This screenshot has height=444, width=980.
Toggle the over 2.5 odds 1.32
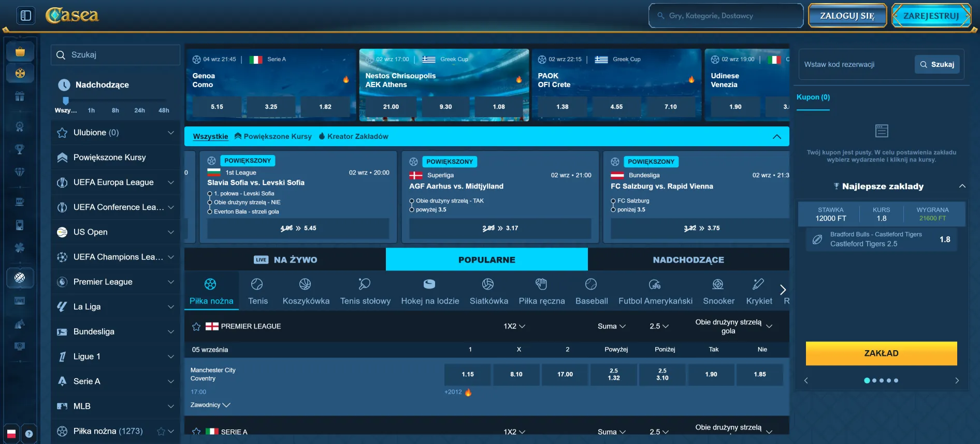[614, 374]
